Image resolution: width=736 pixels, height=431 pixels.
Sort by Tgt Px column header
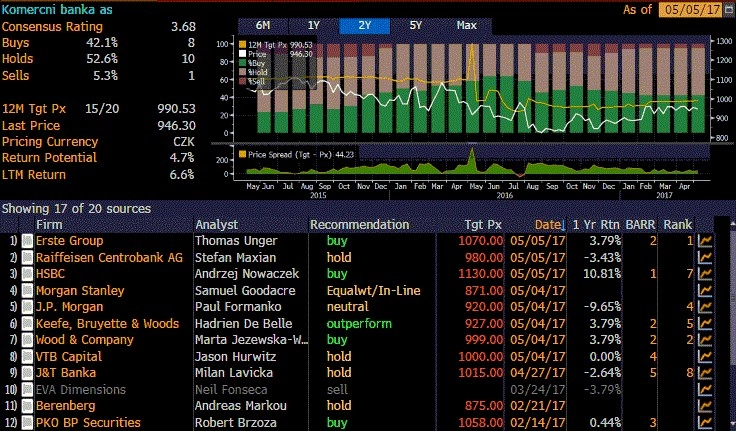(x=483, y=225)
